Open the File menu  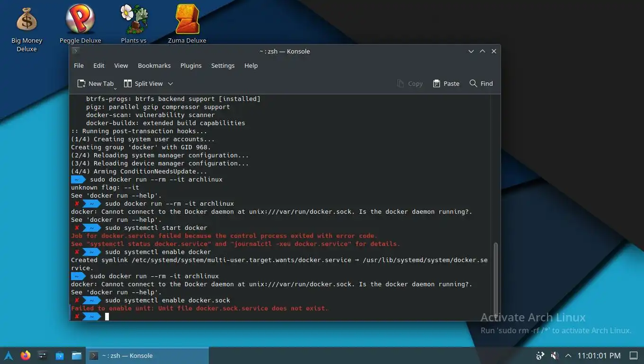79,65
